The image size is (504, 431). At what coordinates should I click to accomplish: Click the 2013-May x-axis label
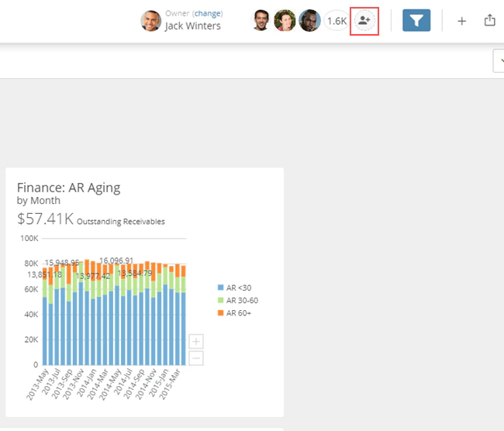37,384
